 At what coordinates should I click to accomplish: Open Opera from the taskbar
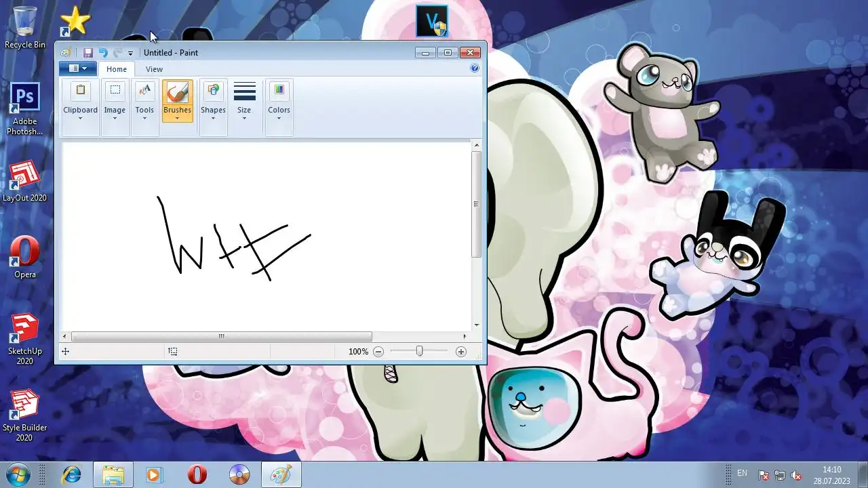[x=197, y=474]
